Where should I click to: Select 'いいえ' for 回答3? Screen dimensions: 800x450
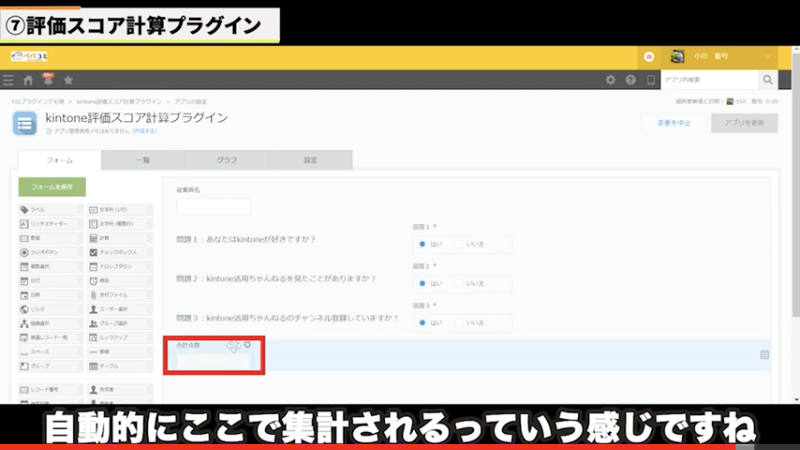pos(459,322)
